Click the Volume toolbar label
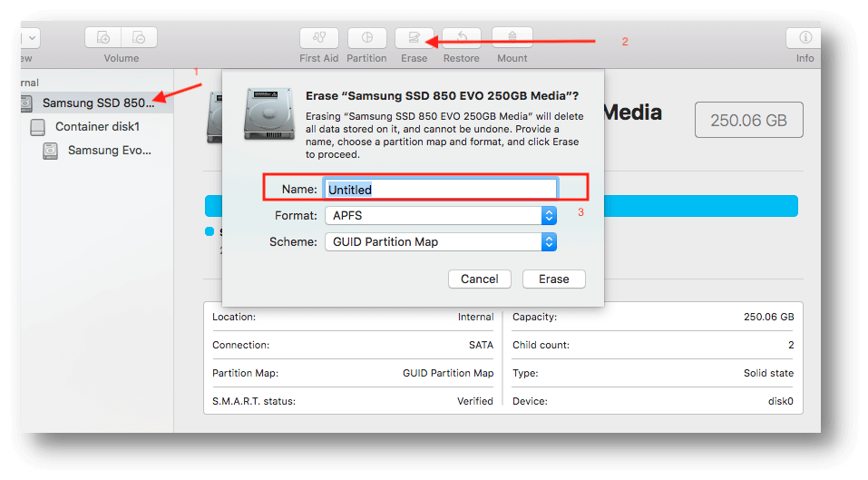868x480 pixels. [x=122, y=58]
